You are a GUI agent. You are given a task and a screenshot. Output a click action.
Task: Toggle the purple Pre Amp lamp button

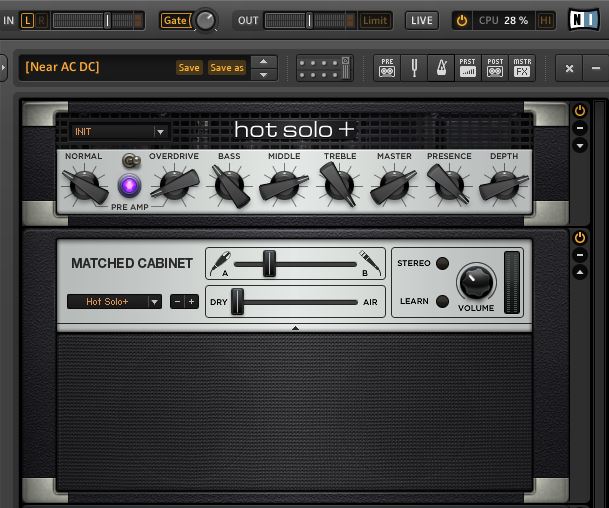click(x=129, y=186)
